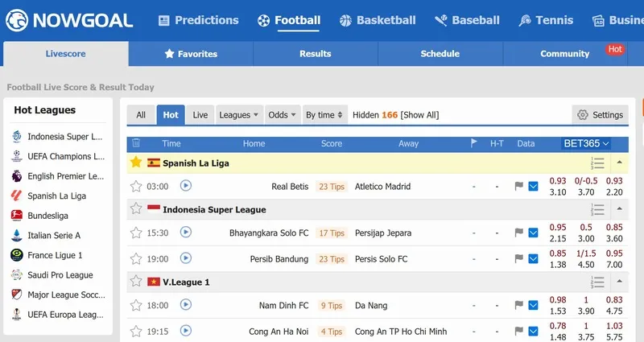Play live stream for Bhayangkara Solo FC match
This screenshot has height=342, width=644.
(186, 233)
